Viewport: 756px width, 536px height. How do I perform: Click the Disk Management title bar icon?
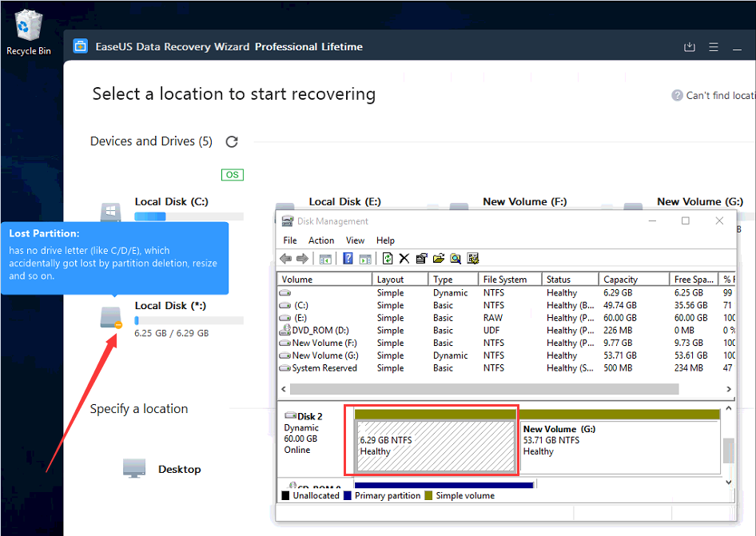tap(288, 221)
